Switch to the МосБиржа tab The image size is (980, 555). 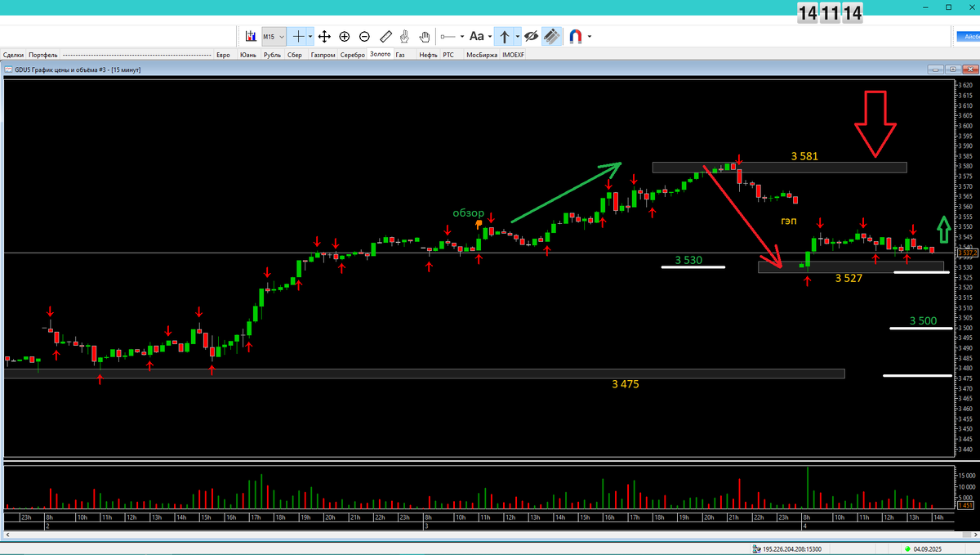(x=482, y=55)
